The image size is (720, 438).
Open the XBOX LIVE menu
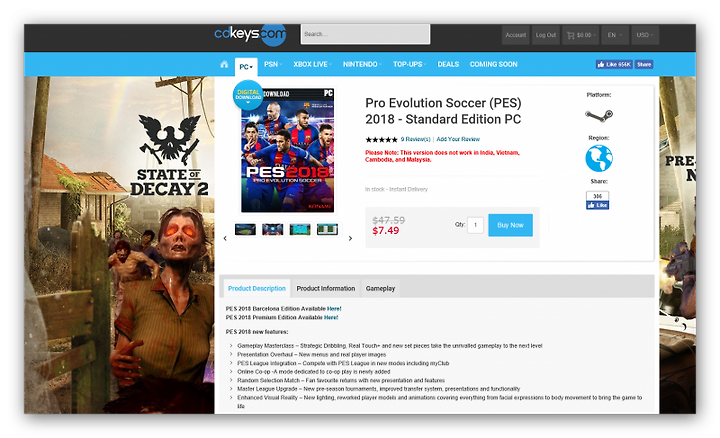click(x=312, y=64)
